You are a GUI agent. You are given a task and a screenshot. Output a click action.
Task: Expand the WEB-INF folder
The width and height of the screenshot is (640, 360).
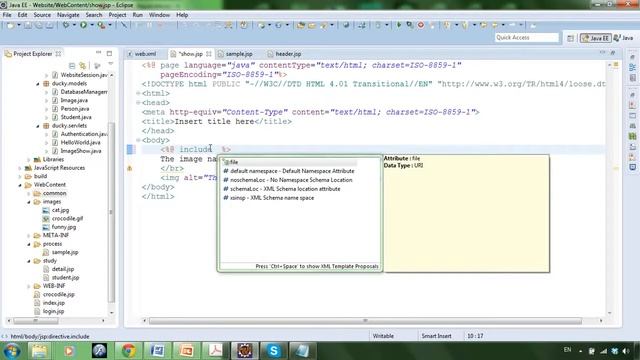(29, 286)
